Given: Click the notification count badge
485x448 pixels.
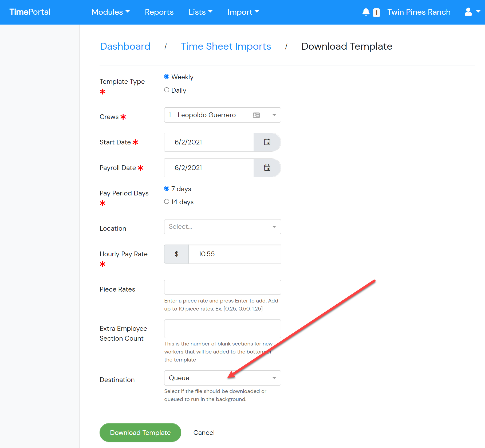Looking at the screenshot, I should [x=376, y=13].
